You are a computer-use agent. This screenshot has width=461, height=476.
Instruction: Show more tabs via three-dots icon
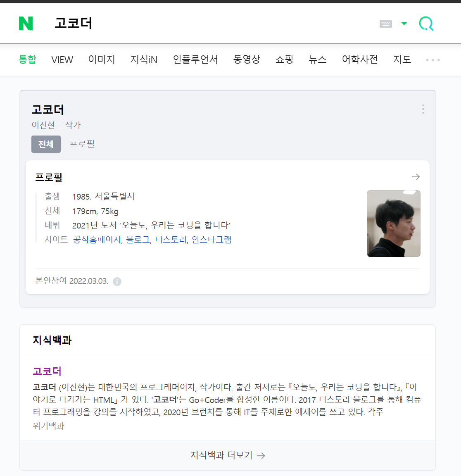click(433, 60)
